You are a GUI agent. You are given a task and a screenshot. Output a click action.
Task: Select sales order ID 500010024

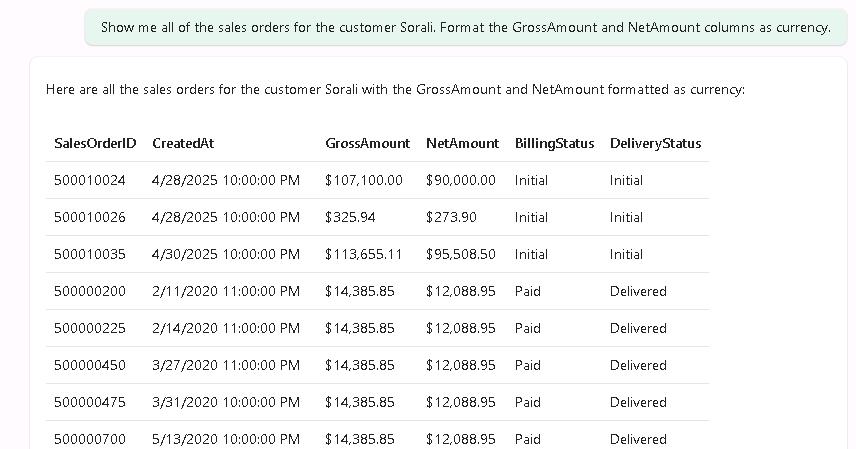click(90, 180)
